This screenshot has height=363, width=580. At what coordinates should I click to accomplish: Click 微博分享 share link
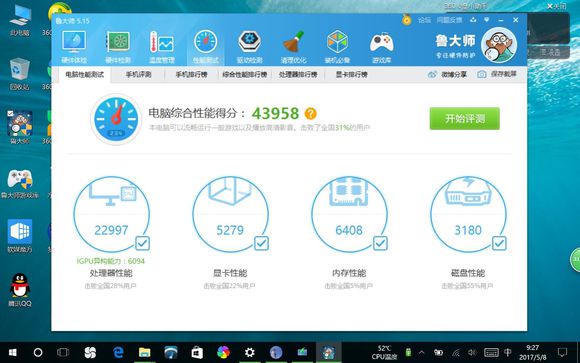click(447, 74)
